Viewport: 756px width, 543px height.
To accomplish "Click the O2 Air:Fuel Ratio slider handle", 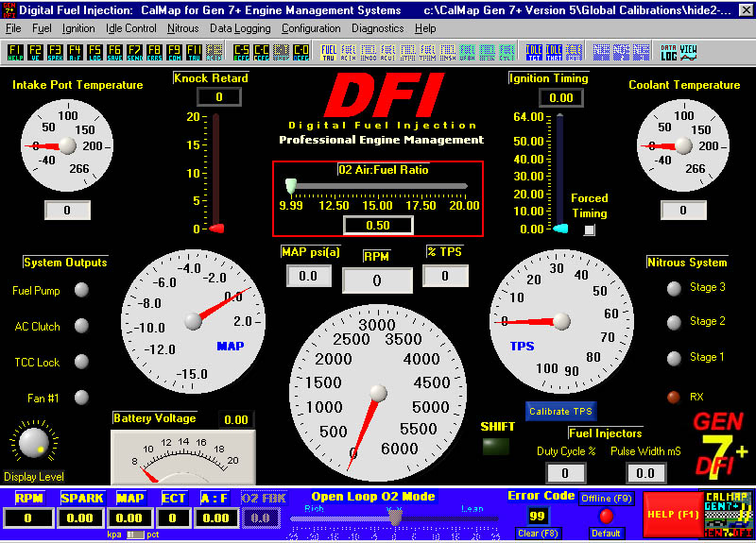I will pyautogui.click(x=291, y=185).
